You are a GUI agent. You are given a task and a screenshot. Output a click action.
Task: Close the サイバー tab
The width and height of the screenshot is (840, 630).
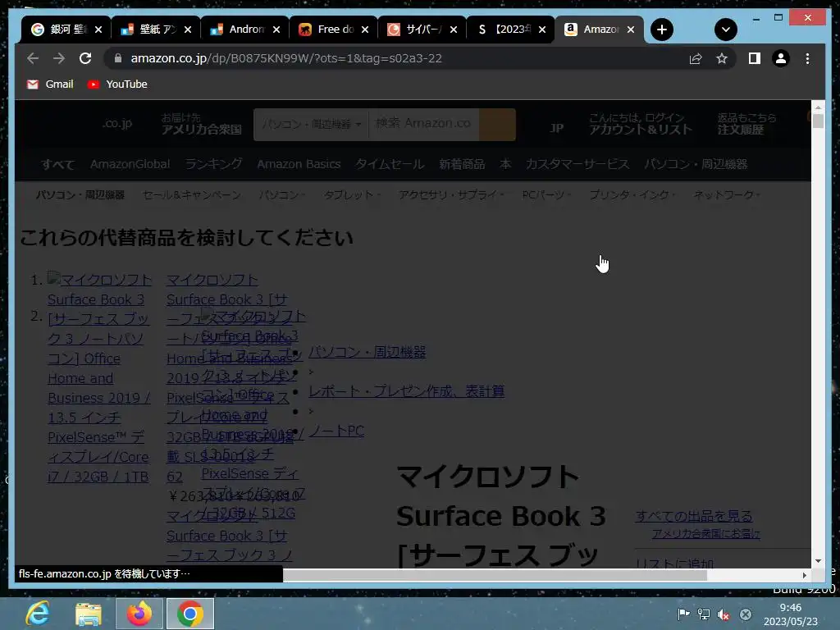coord(454,30)
